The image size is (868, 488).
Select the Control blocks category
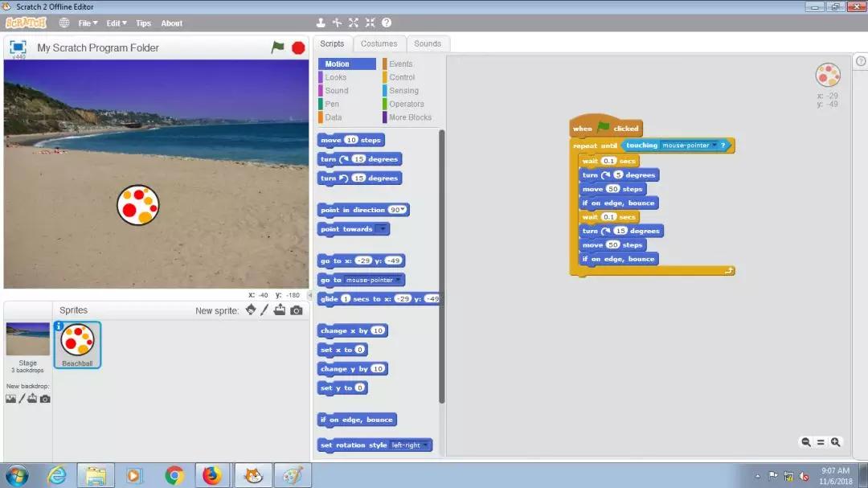402,77
